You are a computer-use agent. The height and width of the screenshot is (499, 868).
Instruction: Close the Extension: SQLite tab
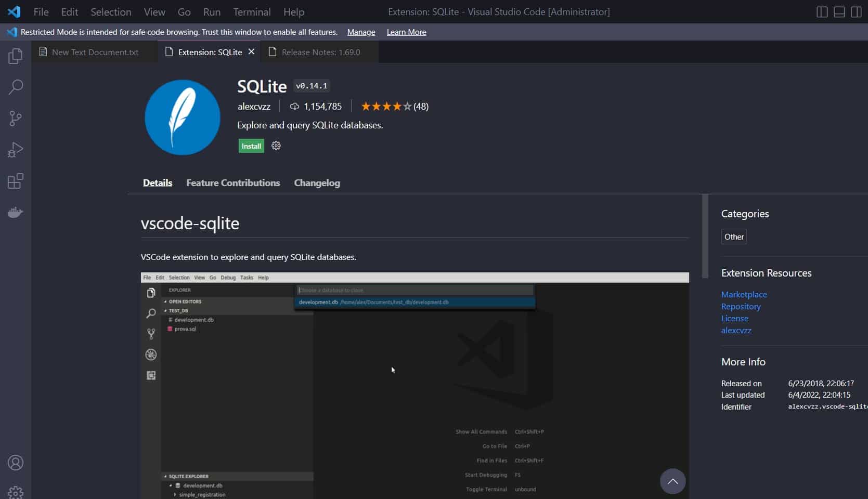click(x=251, y=52)
